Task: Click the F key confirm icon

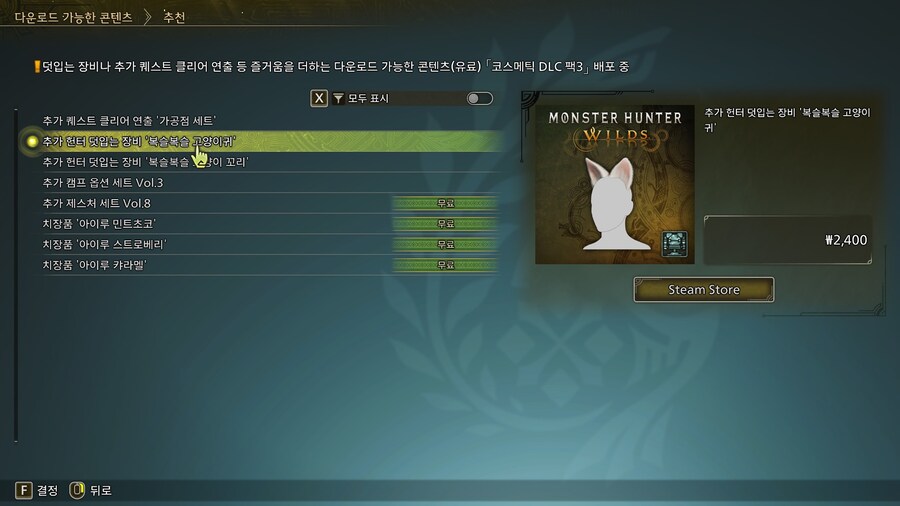Action: 24,490
